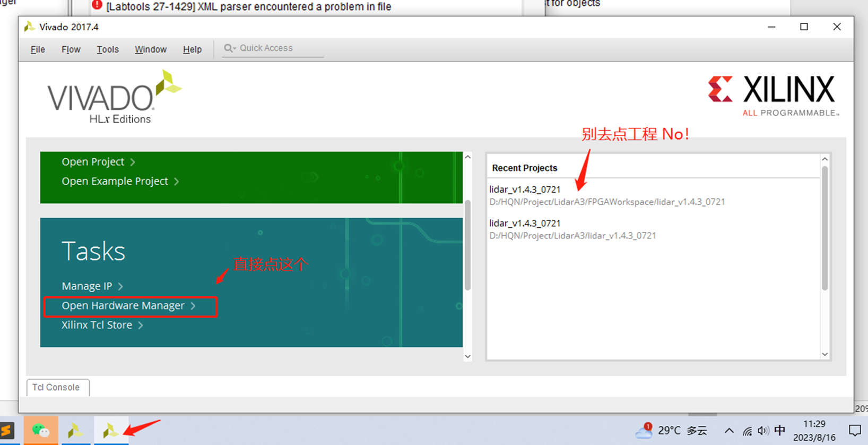Click the active Vivado taskbar icon
This screenshot has height=445, width=868.
pos(111,430)
